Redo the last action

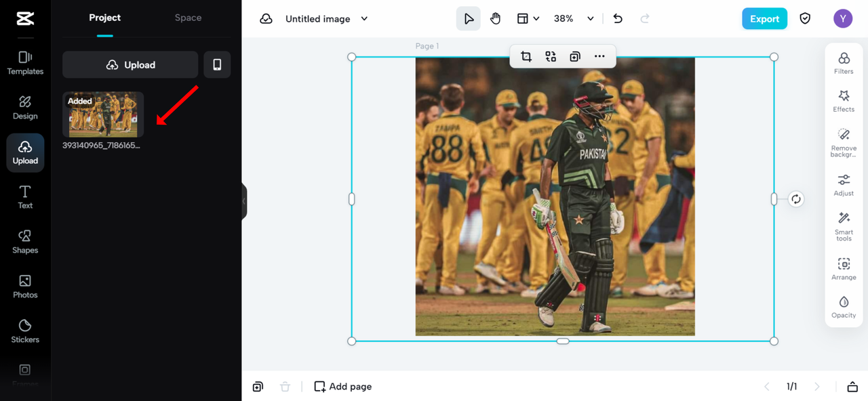645,19
